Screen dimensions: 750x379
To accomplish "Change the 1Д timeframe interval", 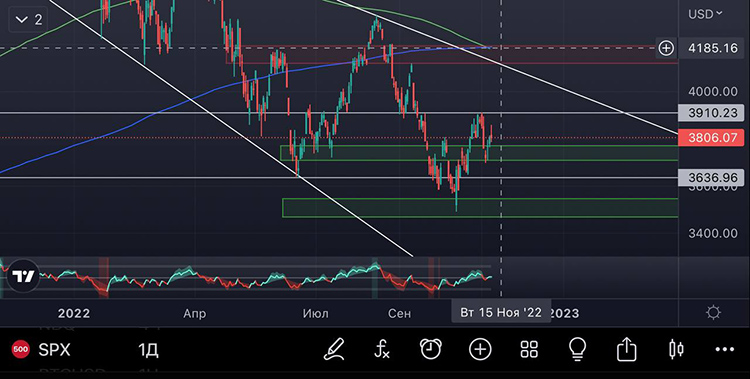I will coord(148,350).
